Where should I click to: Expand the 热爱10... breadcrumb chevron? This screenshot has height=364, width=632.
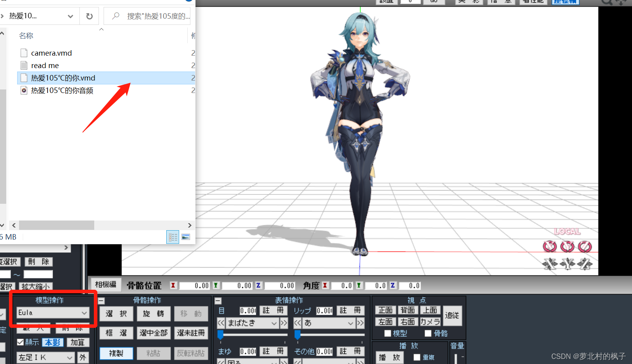(2, 16)
